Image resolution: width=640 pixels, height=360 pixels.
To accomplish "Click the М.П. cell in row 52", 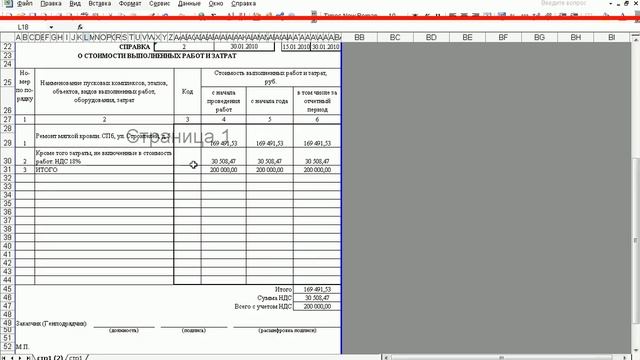I will click(22, 346).
